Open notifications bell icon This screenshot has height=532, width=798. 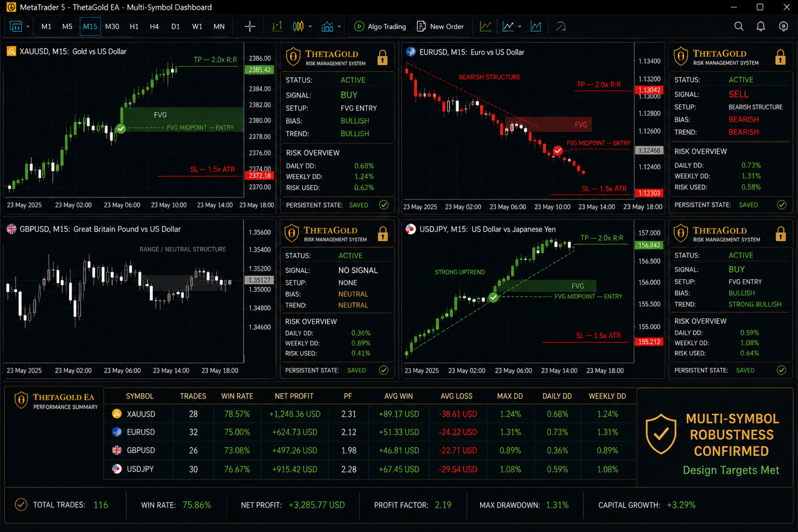(761, 26)
